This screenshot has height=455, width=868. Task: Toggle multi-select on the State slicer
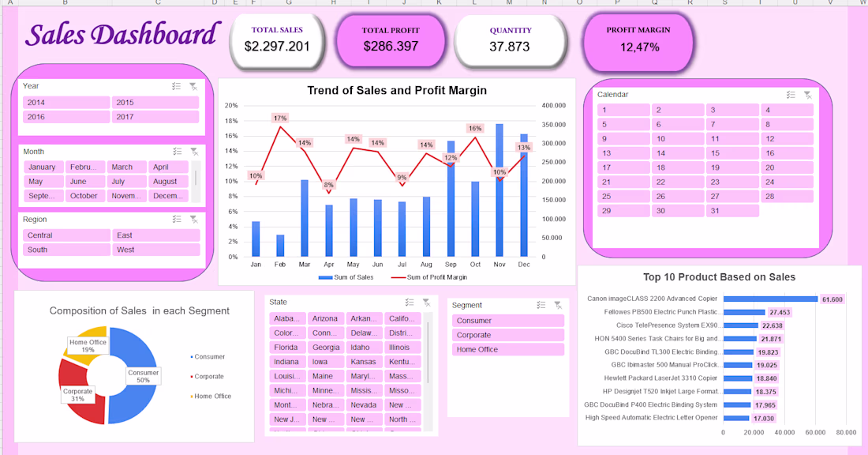coord(409,302)
